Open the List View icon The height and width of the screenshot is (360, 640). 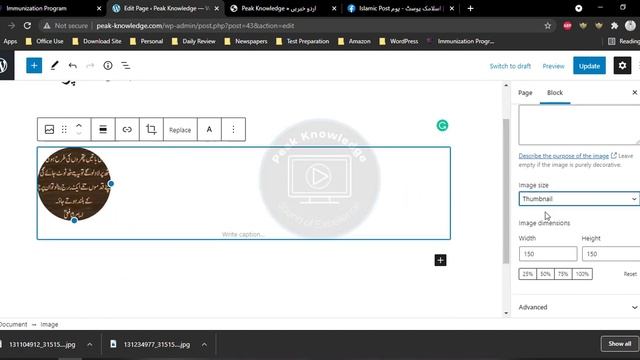(x=126, y=65)
